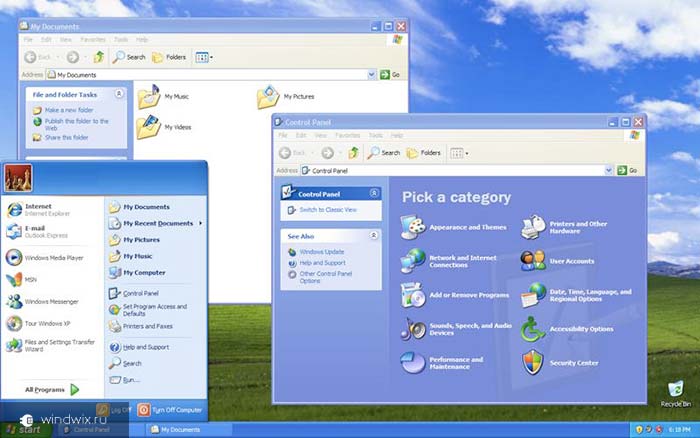Open Edit menu in My Documents window
The width and height of the screenshot is (700, 438).
46,40
